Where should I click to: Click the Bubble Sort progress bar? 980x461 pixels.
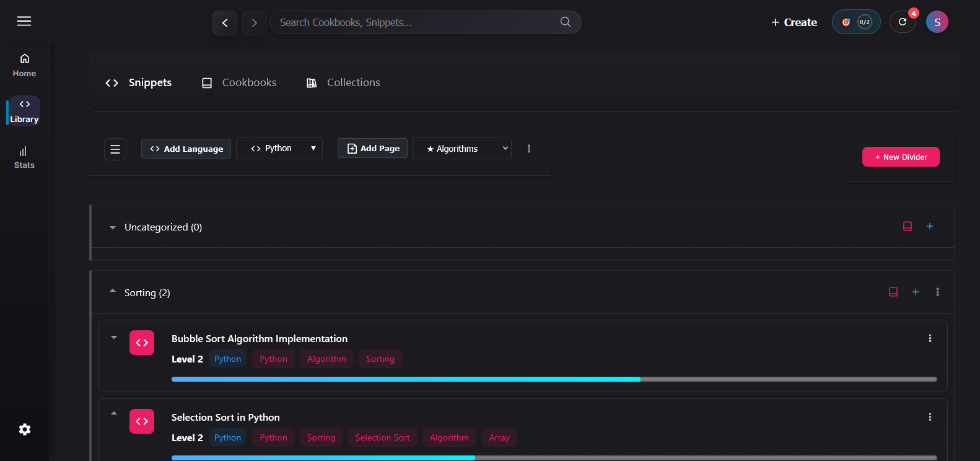click(554, 379)
